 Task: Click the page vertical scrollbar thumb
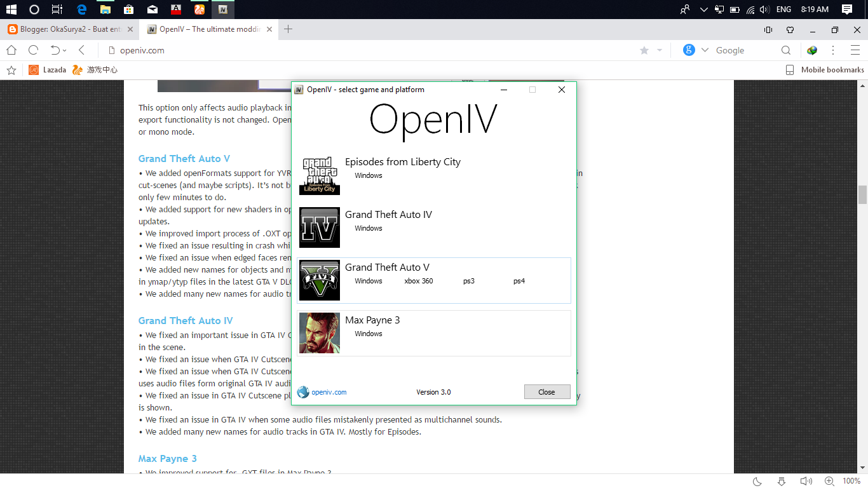point(862,194)
